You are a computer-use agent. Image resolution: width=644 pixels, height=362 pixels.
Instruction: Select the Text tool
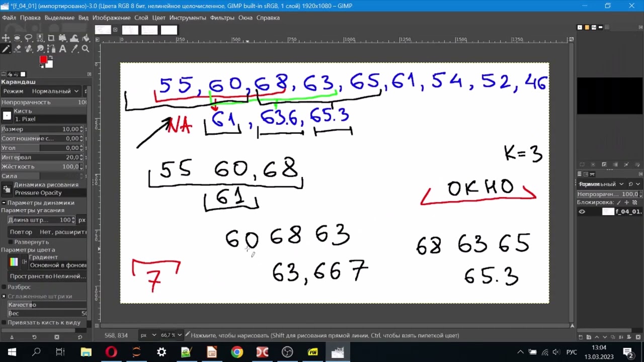63,49
